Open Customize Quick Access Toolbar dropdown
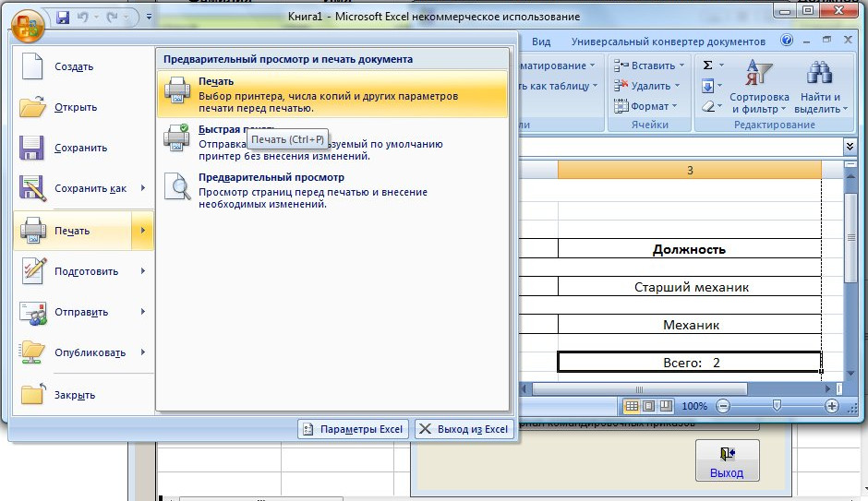Screen dimensions: 868x501 (150, 18)
